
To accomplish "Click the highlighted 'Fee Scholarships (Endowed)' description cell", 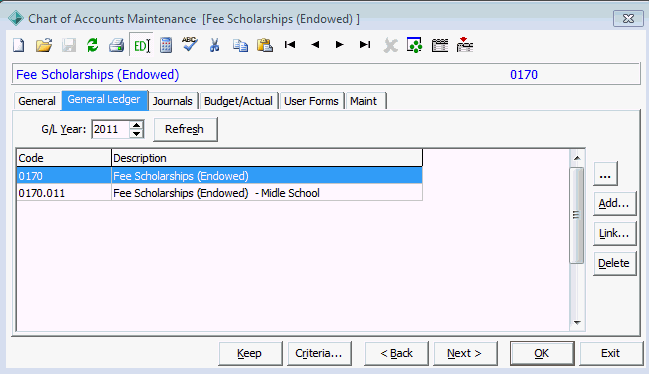I will coord(267,176).
